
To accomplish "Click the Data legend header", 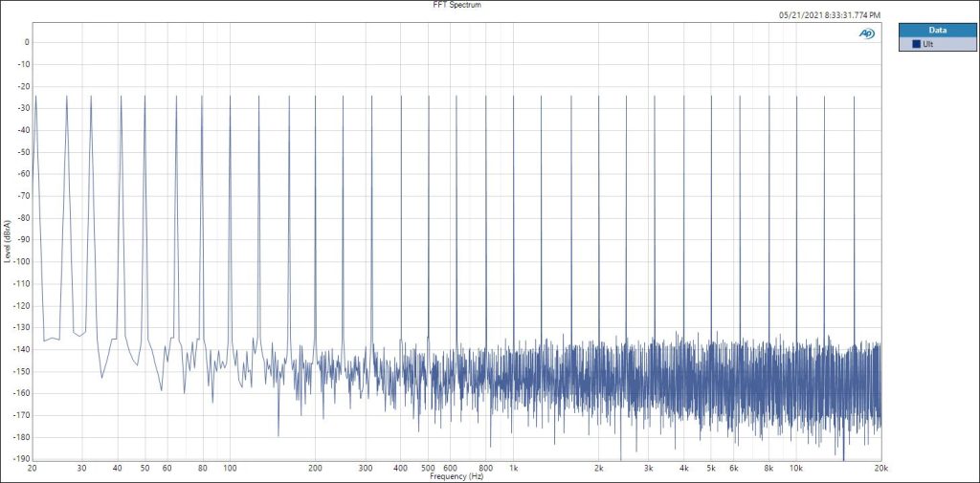I will 937,30.
